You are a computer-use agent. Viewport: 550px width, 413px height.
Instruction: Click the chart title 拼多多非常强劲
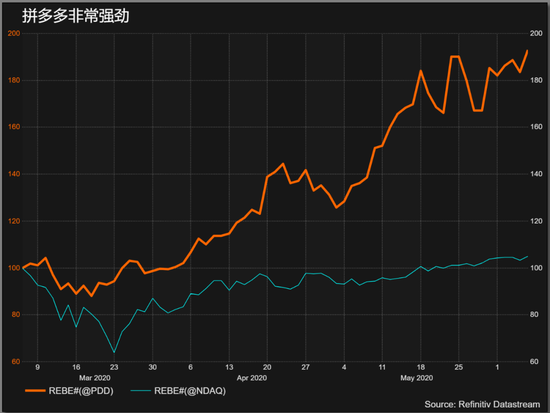coord(76,16)
